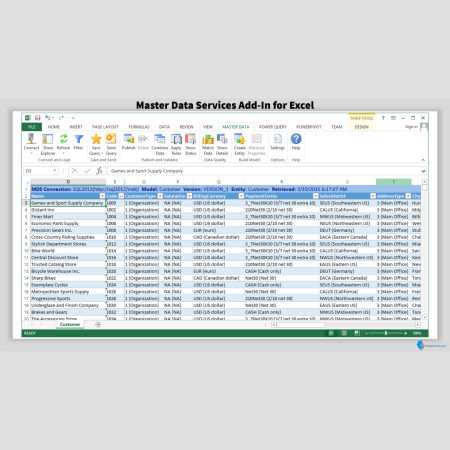Select cell 'Precision Gears Inc.'
The image size is (450, 450).
pos(68,230)
